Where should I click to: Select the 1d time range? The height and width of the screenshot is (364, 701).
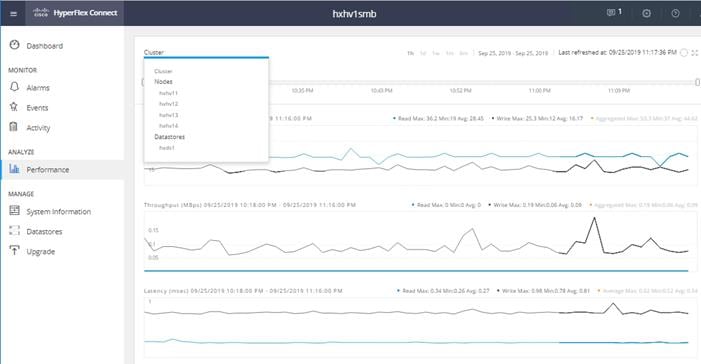(423, 53)
